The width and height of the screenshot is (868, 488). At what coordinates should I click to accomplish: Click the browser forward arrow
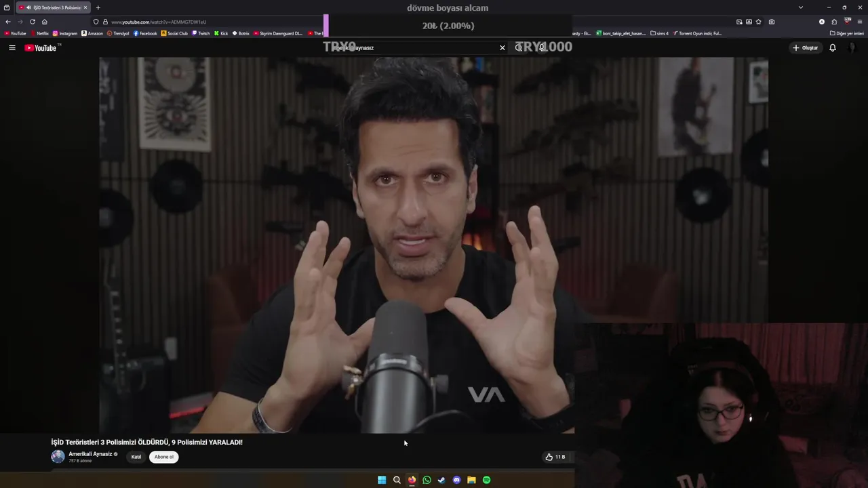click(20, 22)
